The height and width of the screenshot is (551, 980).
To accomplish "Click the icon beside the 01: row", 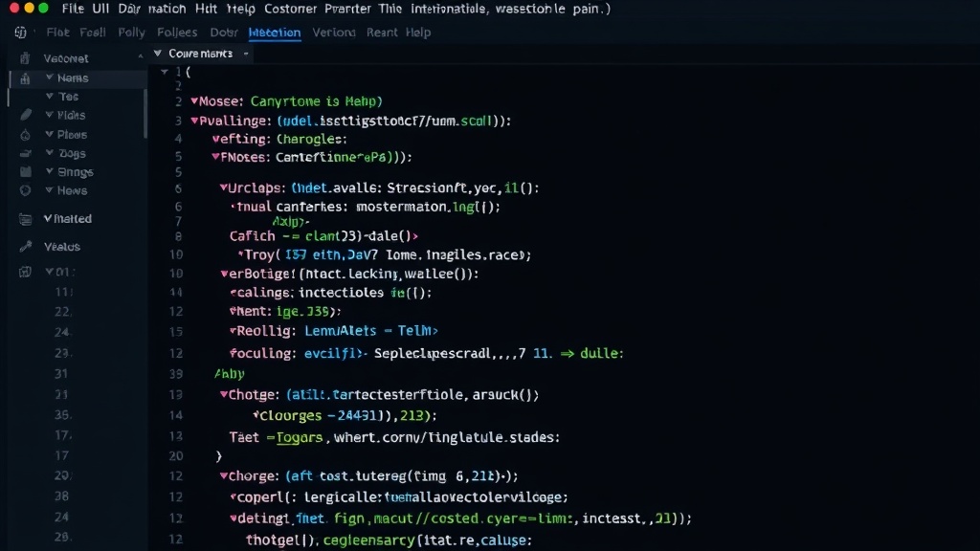I will [25, 272].
